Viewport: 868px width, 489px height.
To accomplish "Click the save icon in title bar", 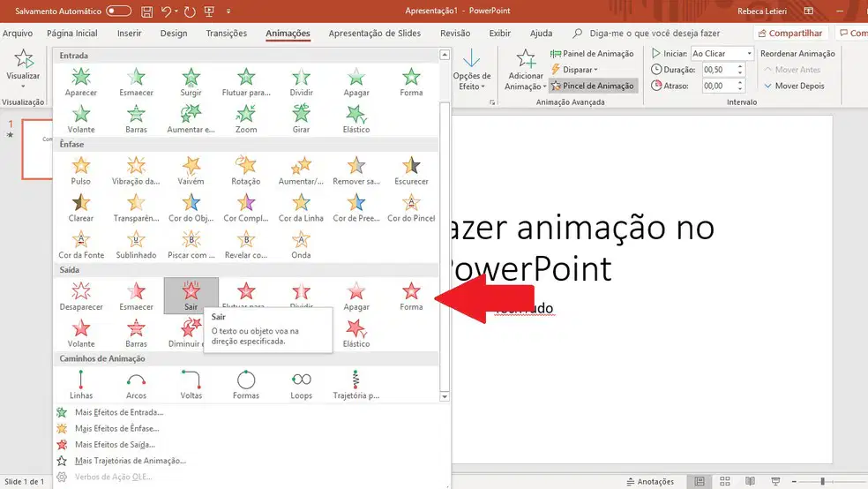I will pos(146,11).
